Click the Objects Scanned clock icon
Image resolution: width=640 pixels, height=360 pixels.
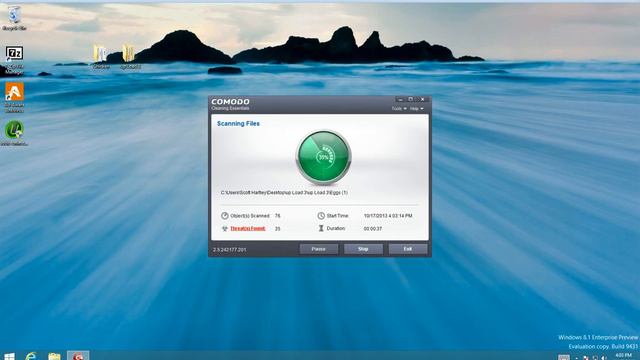224,216
